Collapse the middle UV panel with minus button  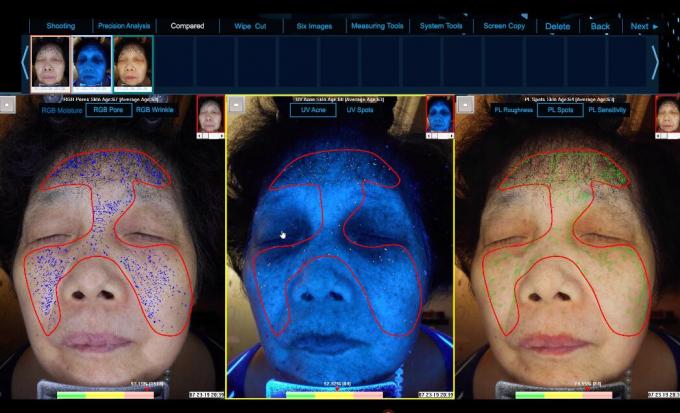[236, 105]
